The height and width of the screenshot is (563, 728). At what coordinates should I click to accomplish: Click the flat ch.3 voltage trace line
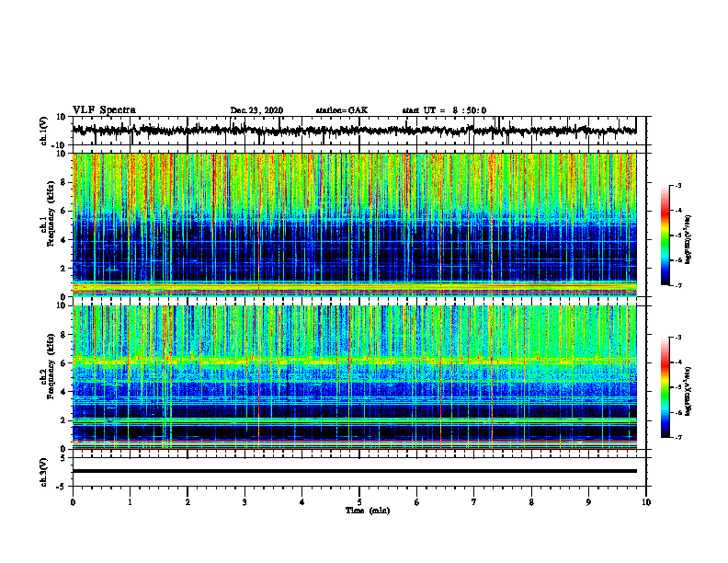pos(354,471)
